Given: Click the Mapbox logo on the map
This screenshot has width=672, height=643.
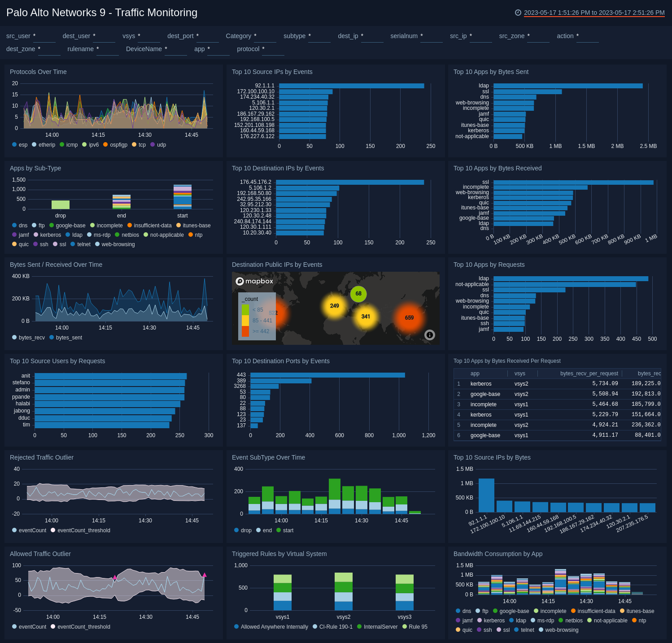Looking at the screenshot, I should [x=254, y=281].
